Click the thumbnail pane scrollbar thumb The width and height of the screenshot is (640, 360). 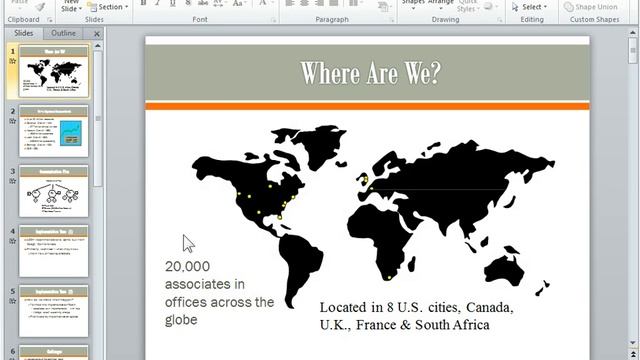click(x=98, y=118)
